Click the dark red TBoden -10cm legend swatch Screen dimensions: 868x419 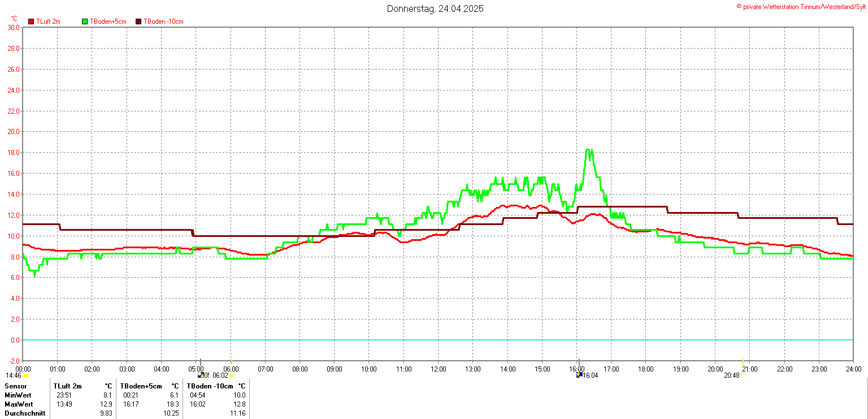[x=138, y=21]
